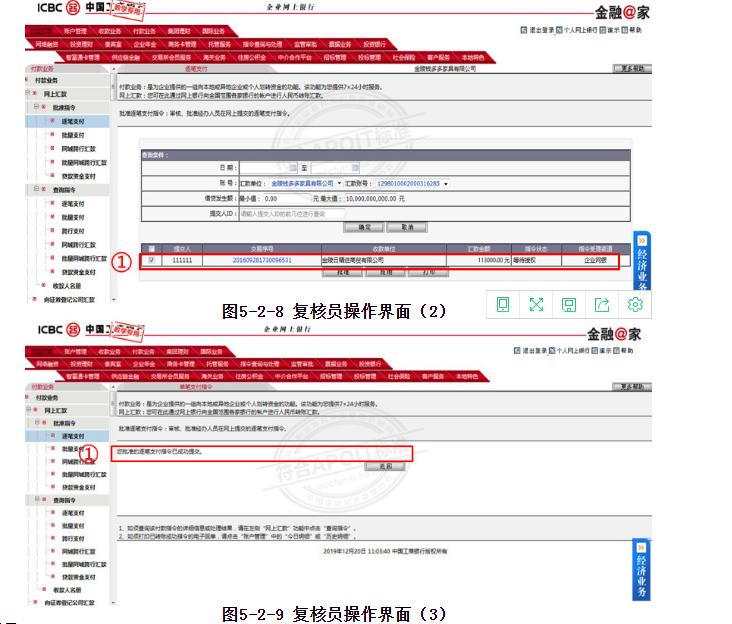The height and width of the screenshot is (624, 732).
Task: Click 更多帮助 button in figure 5-2-9
Action: coord(632,387)
